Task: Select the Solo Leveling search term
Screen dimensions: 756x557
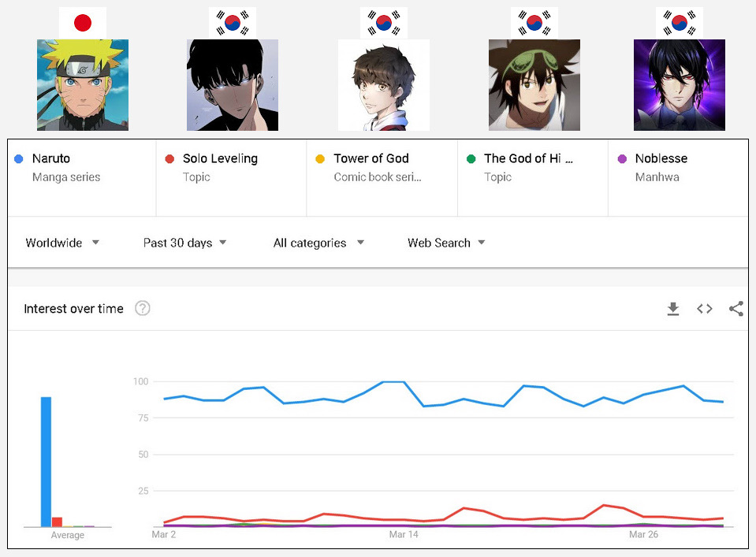Action: pyautogui.click(x=220, y=158)
